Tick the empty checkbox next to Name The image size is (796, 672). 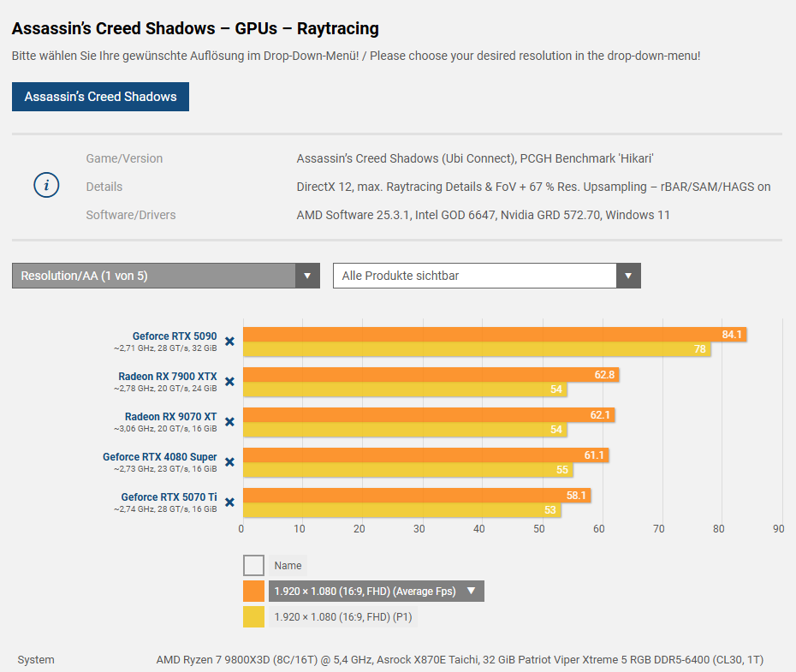point(254,565)
